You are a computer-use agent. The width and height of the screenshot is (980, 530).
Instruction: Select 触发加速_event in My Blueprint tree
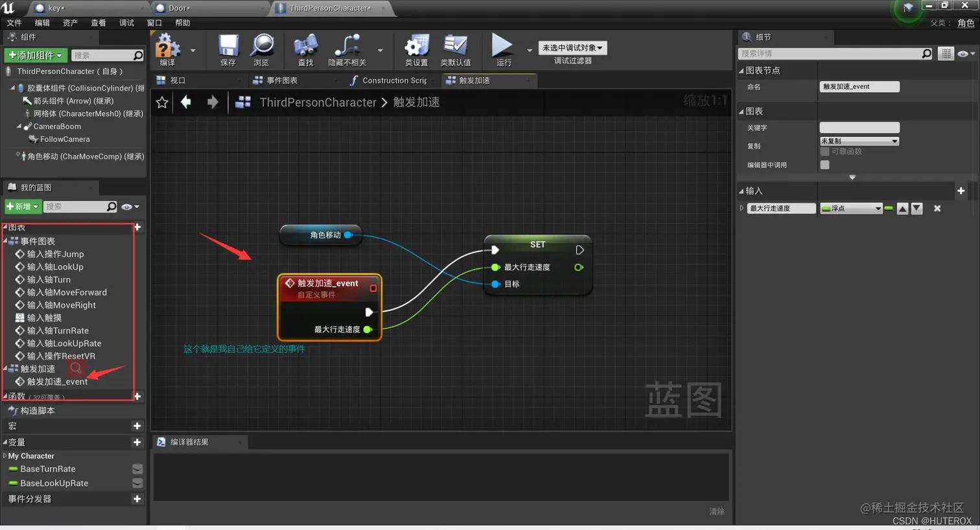[57, 382]
